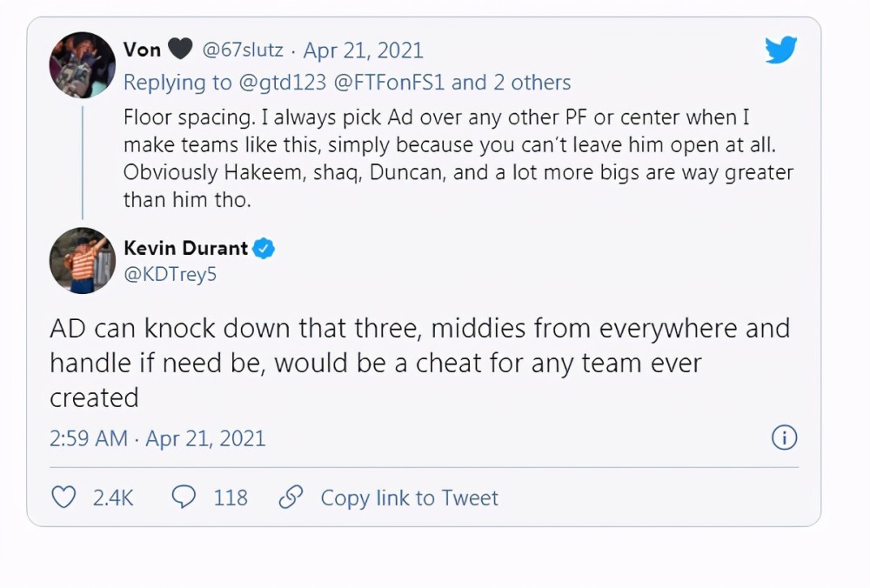Click Kevin Durant's blue verified badge

[x=264, y=249]
